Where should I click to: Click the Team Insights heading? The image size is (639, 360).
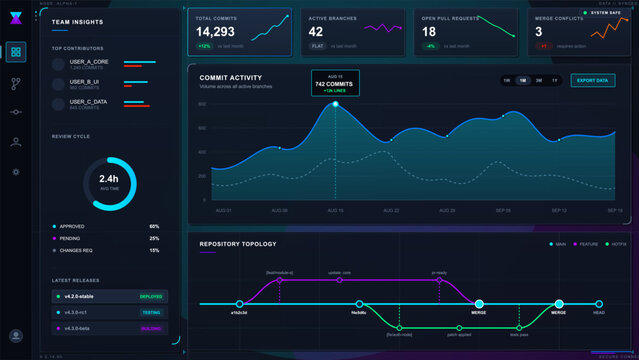77,22
